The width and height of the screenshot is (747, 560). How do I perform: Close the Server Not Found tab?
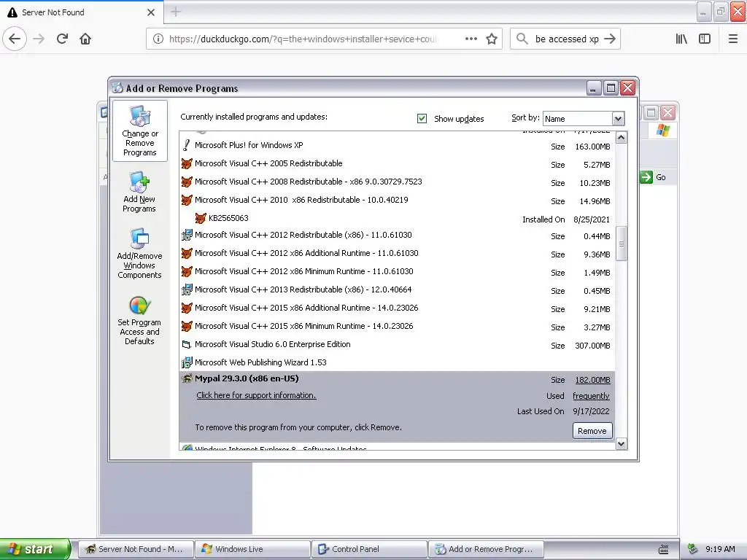(x=151, y=12)
